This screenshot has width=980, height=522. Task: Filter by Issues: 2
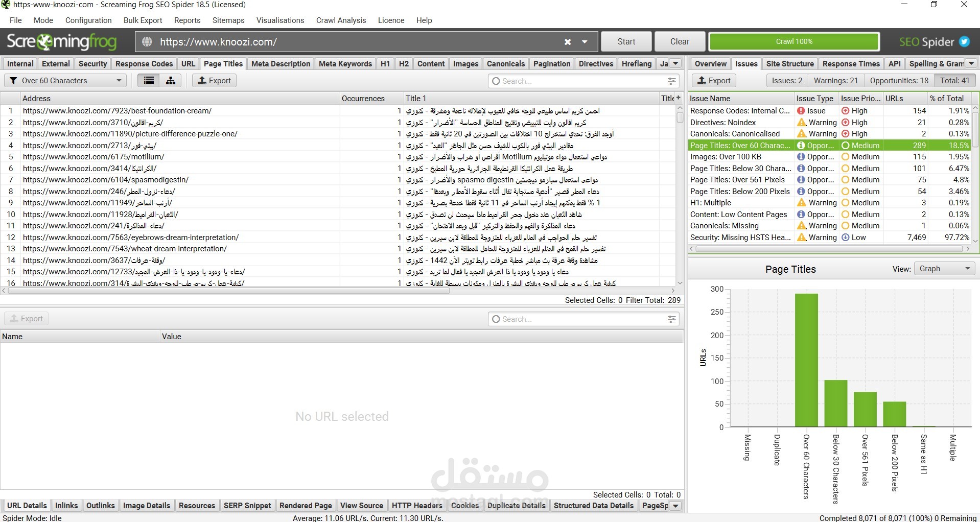pyautogui.click(x=787, y=81)
